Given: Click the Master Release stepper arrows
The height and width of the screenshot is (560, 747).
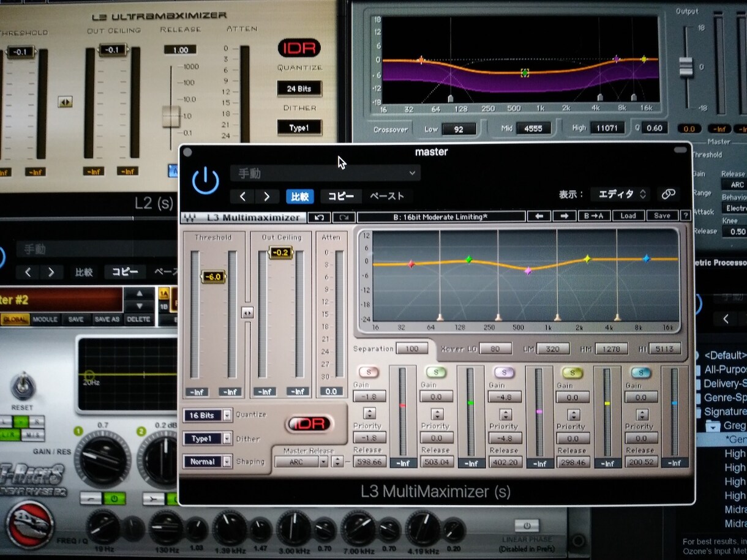Looking at the screenshot, I should pos(337,461).
